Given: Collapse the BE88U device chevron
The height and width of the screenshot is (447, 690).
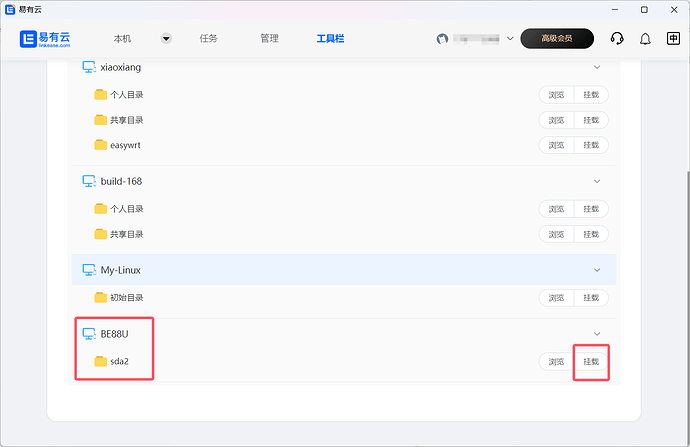Looking at the screenshot, I should pos(597,333).
